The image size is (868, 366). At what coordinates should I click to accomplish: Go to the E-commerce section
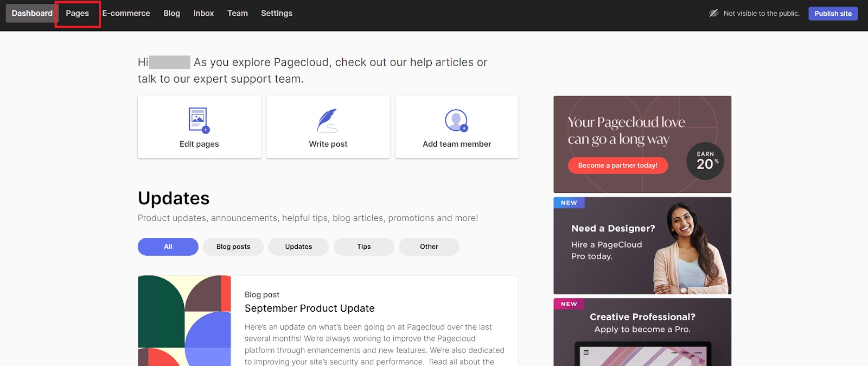126,13
